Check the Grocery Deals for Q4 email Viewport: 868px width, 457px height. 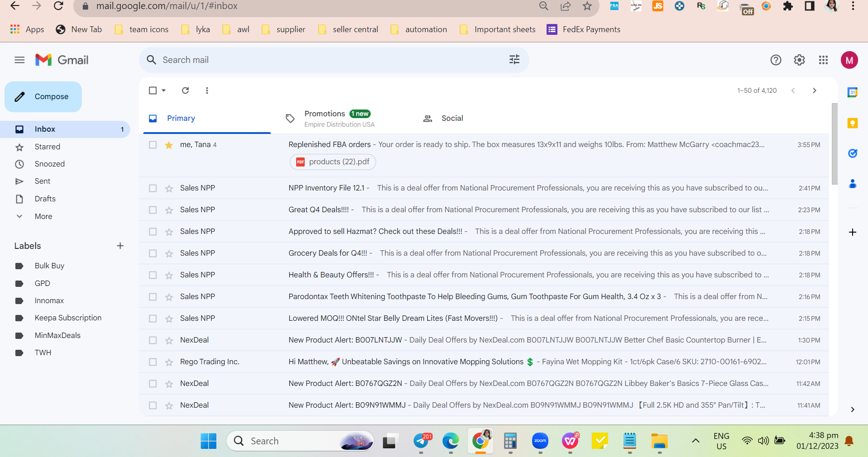[x=153, y=253]
